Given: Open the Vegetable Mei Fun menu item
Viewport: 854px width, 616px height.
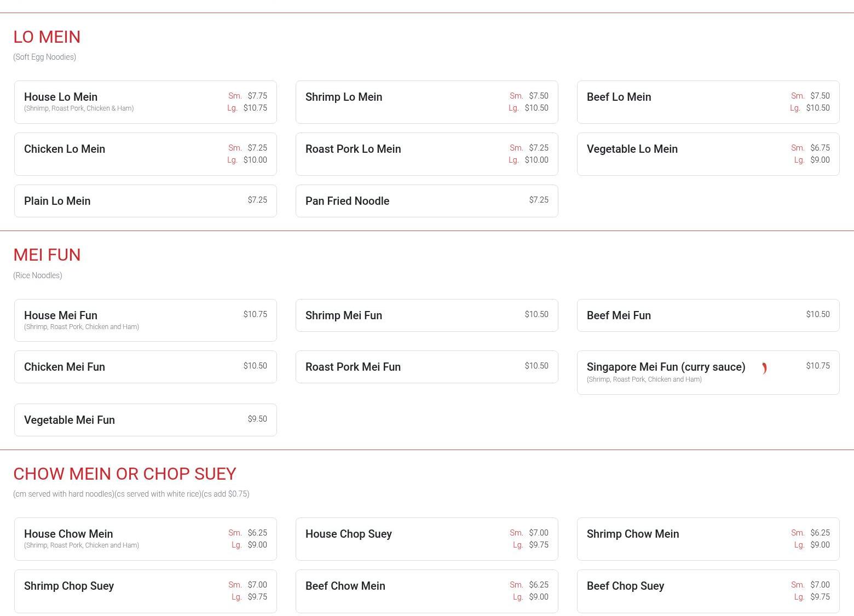Looking at the screenshot, I should click(146, 420).
